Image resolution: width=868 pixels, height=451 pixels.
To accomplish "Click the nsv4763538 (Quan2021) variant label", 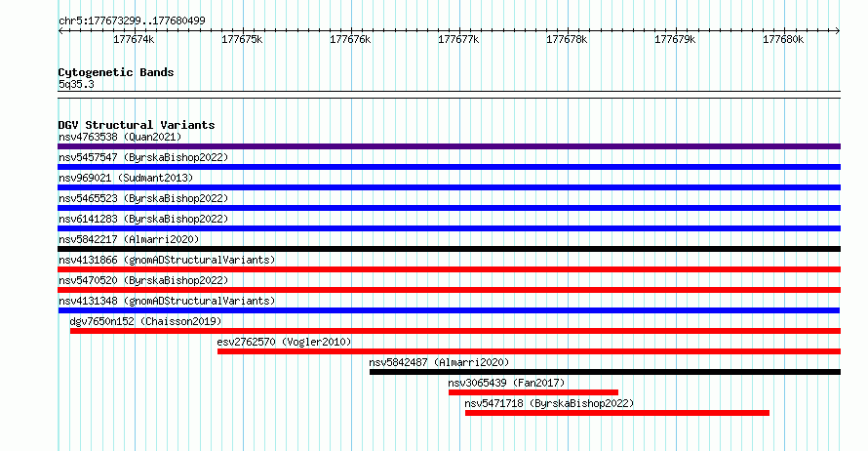I will click(x=120, y=137).
